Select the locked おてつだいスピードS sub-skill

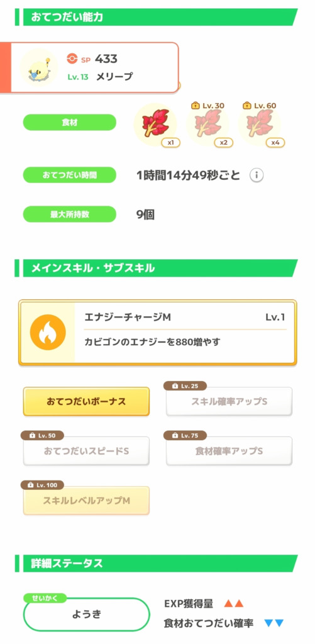86,451
